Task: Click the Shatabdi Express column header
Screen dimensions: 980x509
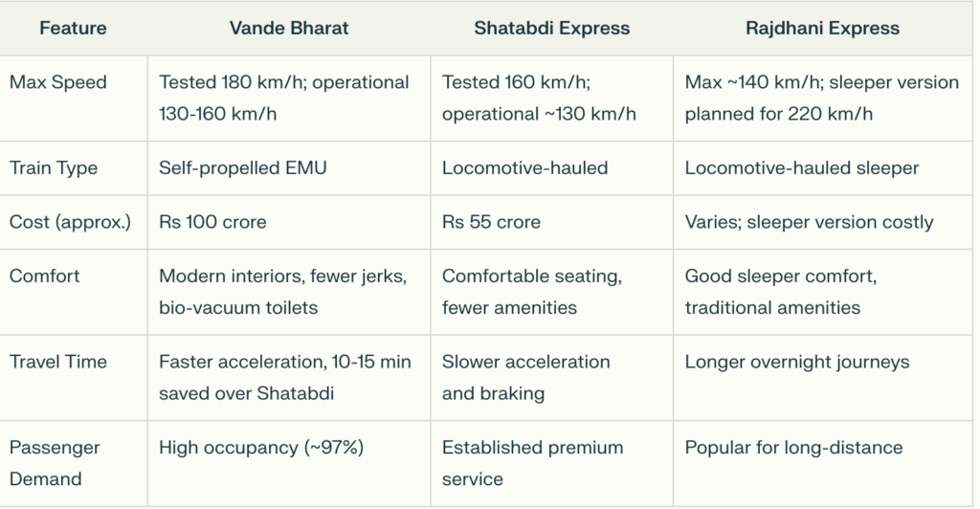Action: pyautogui.click(x=552, y=28)
